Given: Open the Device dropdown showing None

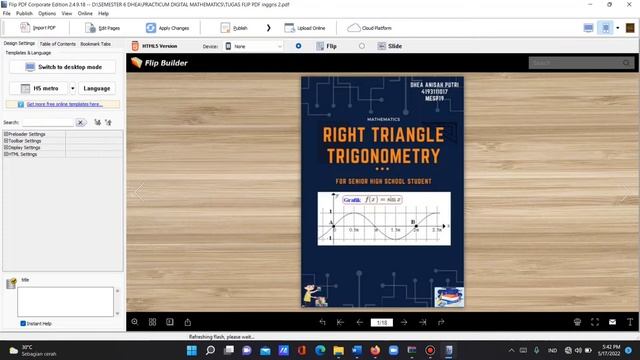Looking at the screenshot, I should click(253, 46).
